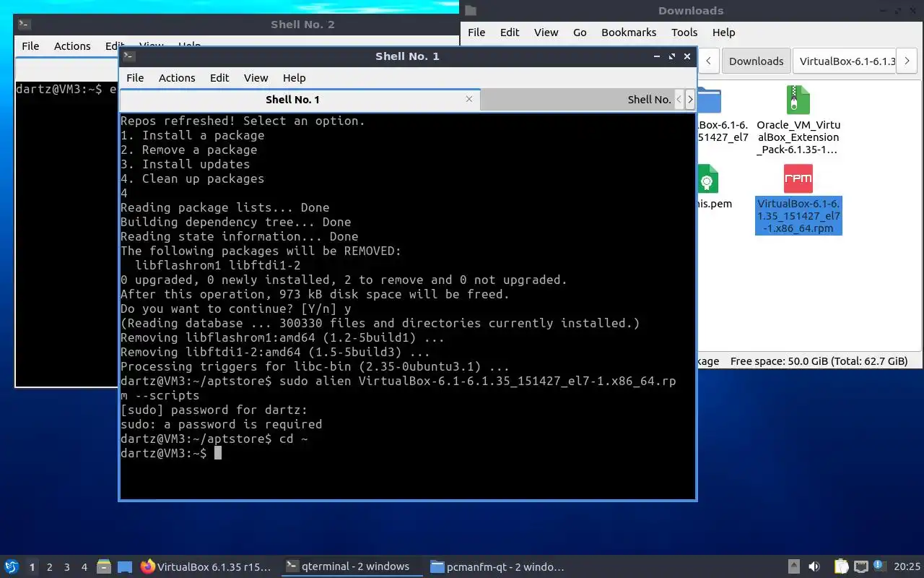Open the Lubuntu start menu icon

point(12,567)
